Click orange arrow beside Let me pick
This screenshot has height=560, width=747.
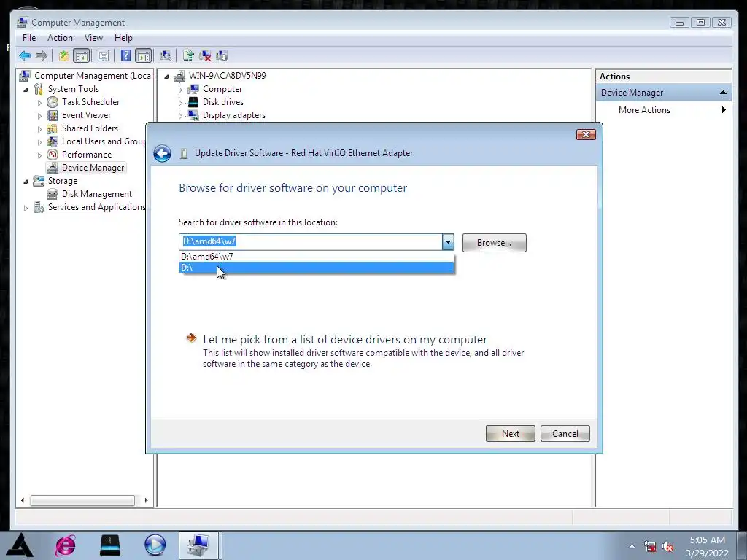click(191, 338)
